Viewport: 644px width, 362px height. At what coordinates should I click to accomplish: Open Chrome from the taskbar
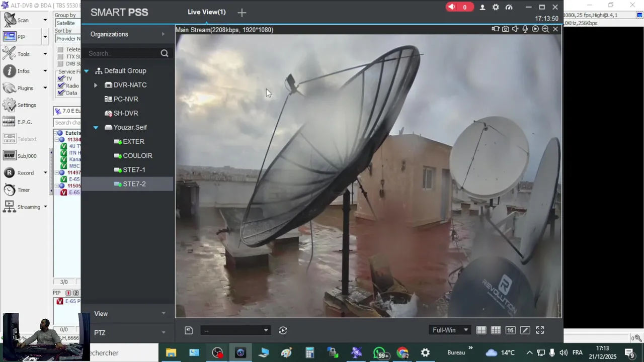pos(403,353)
